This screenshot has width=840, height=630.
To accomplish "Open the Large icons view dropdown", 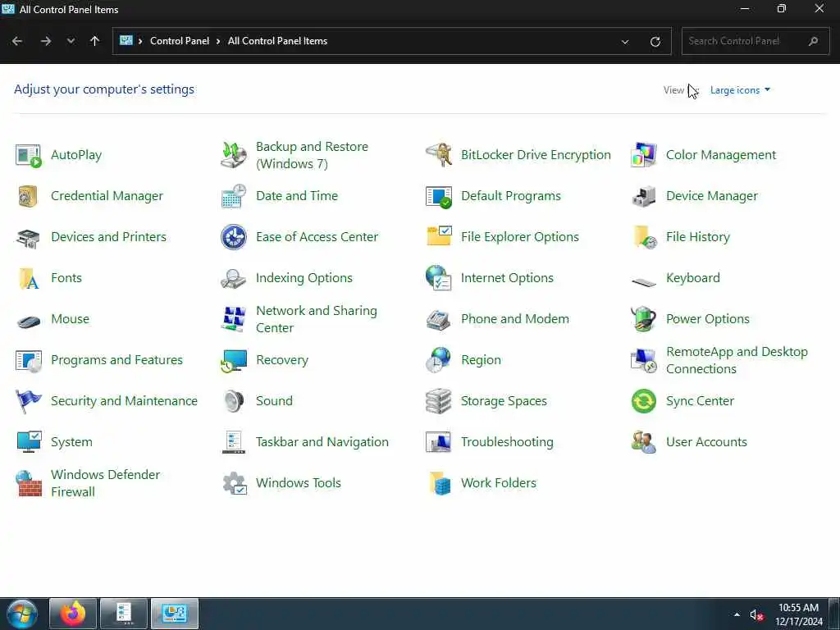I will (740, 90).
